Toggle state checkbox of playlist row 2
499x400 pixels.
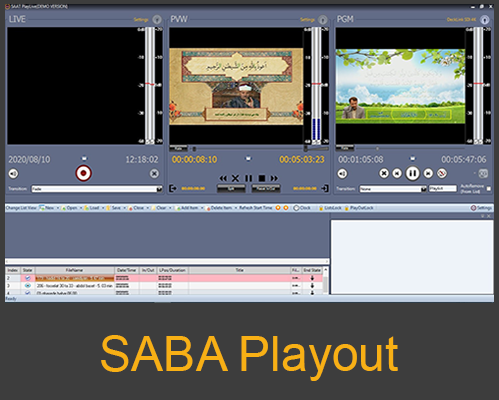(x=28, y=278)
